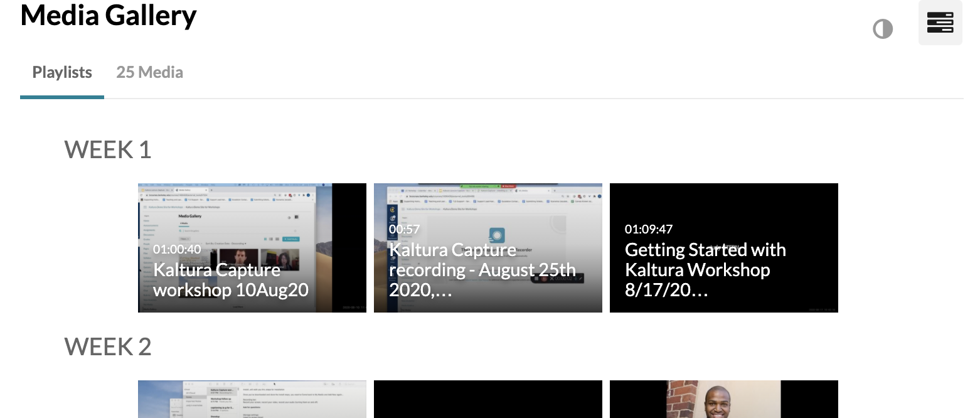
Task: Click the 01:00:40 duration label
Action: pyautogui.click(x=177, y=249)
